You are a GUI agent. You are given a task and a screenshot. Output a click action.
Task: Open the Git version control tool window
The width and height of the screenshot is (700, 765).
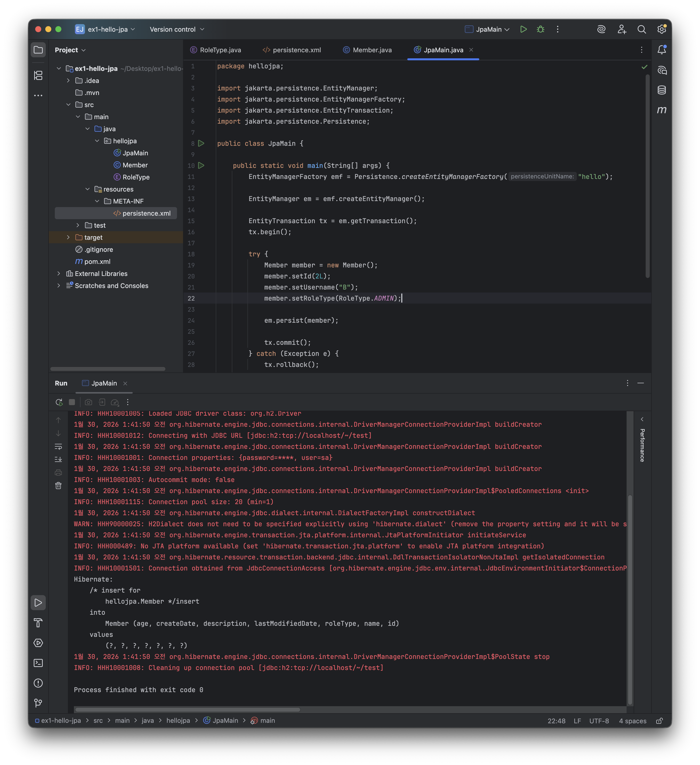coord(38,703)
